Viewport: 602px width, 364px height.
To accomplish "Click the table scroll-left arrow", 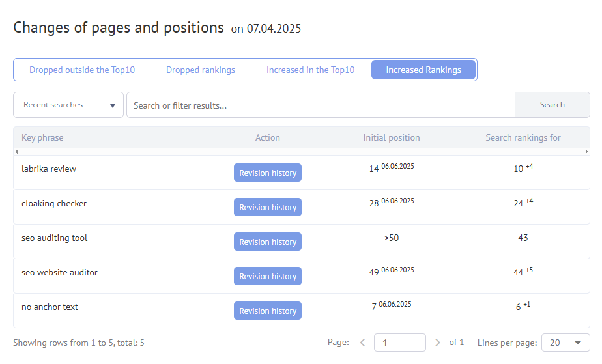I will [x=16, y=152].
